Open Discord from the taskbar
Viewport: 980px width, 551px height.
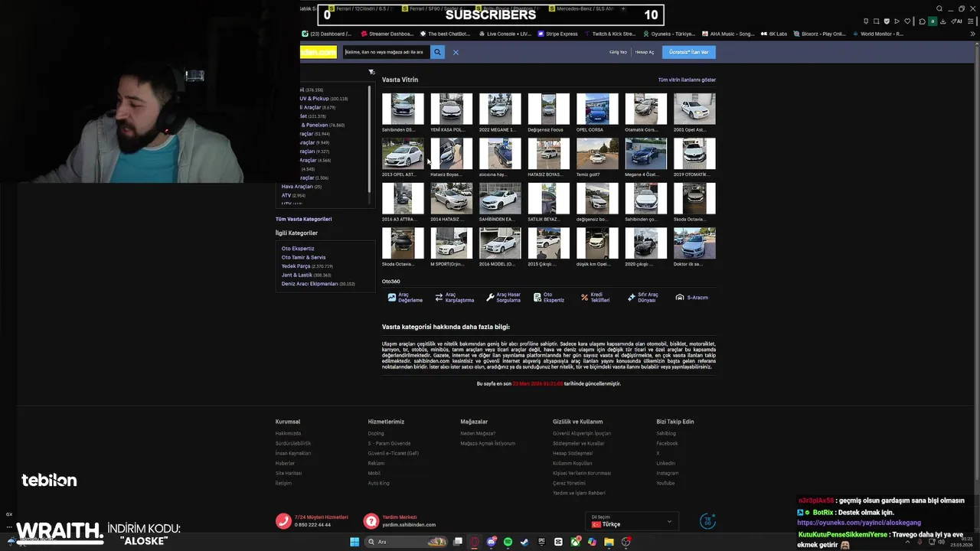coord(492,542)
